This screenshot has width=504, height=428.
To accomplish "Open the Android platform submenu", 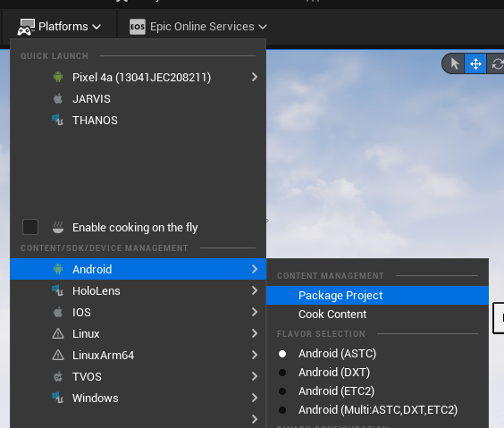I will click(x=139, y=269).
